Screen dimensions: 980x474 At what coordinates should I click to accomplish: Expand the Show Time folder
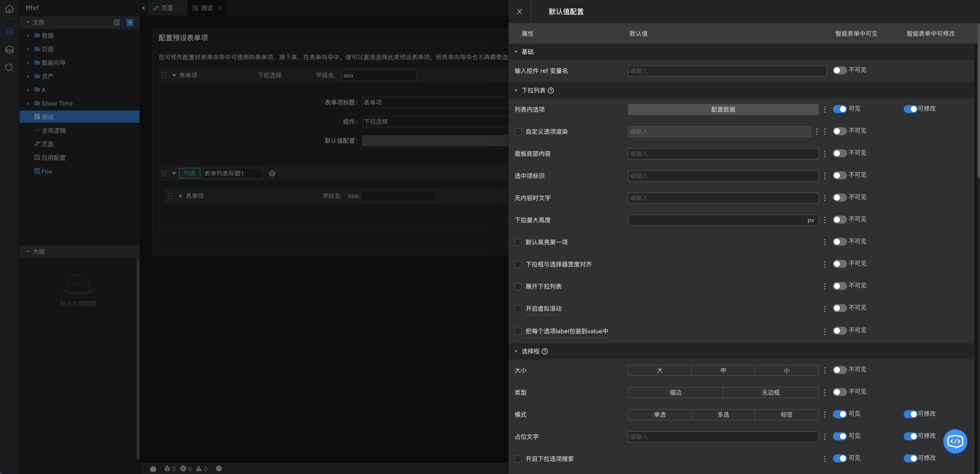point(28,103)
